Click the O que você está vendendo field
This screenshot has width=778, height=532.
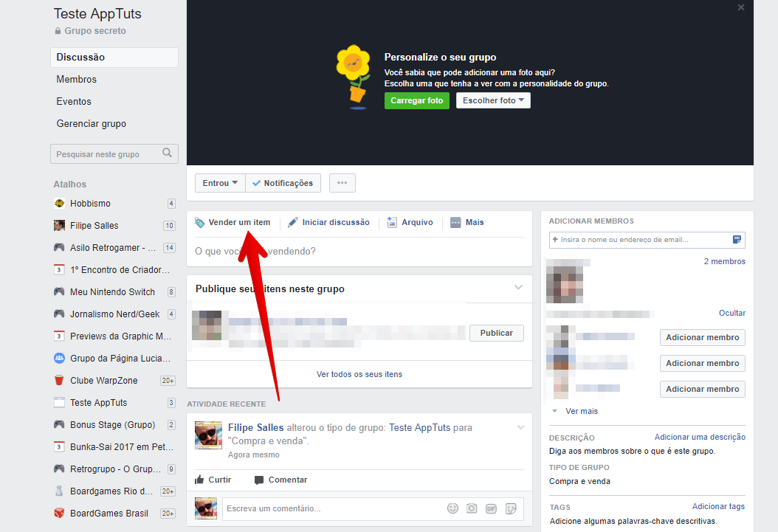coord(359,252)
